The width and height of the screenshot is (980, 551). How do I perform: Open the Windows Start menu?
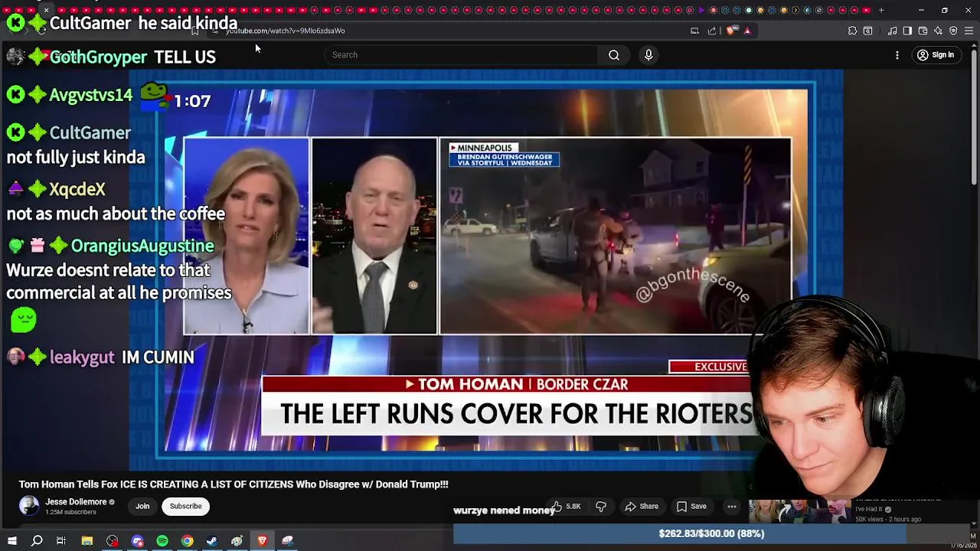coord(12,541)
